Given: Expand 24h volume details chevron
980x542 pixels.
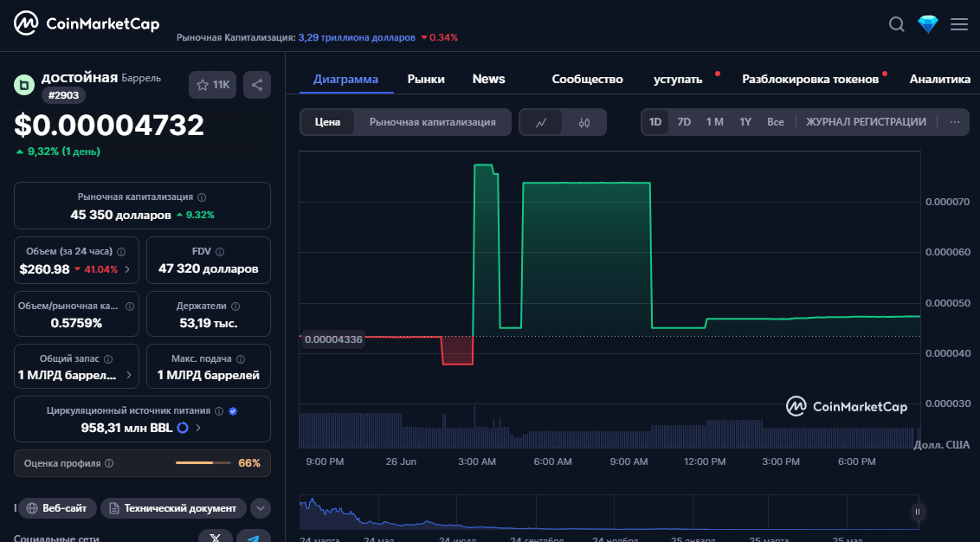Looking at the screenshot, I should click(127, 269).
